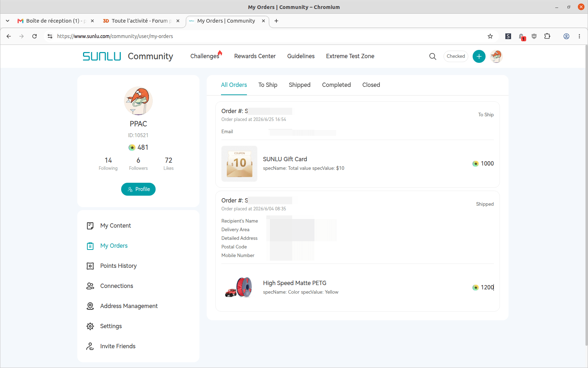
Task: Bookmark this page with star icon
Action: (x=490, y=36)
